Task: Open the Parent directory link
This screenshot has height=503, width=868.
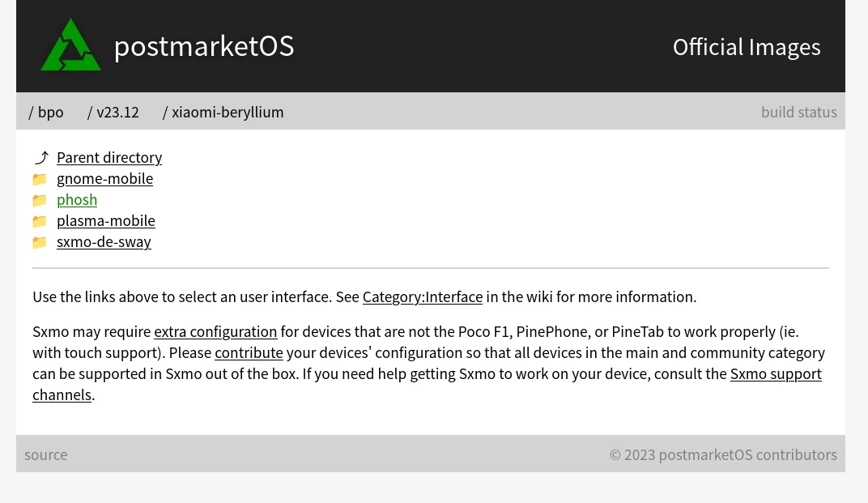Action: tap(109, 158)
